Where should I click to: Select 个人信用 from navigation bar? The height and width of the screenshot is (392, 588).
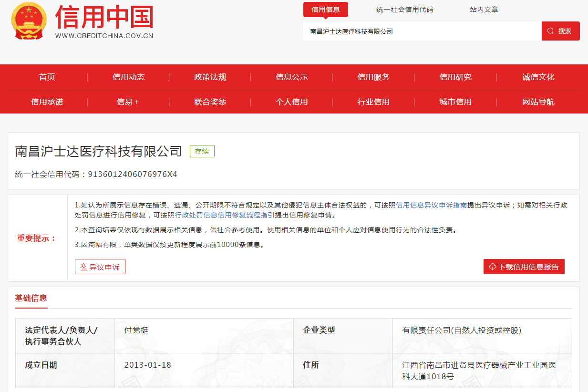point(292,102)
